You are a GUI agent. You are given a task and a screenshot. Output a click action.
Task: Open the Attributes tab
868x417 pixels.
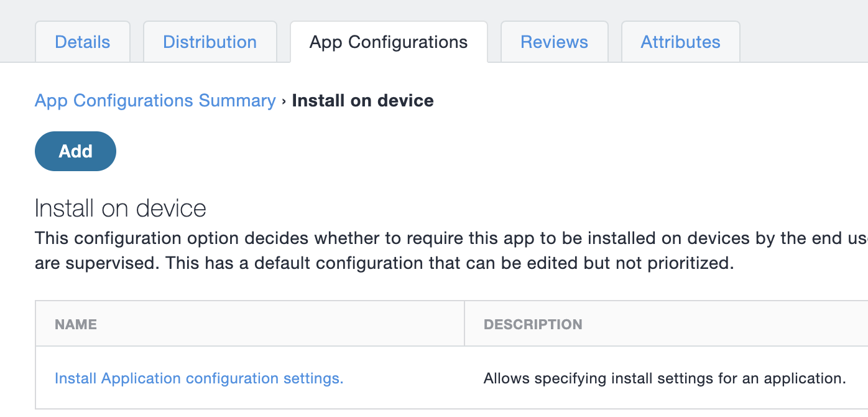pyautogui.click(x=680, y=41)
